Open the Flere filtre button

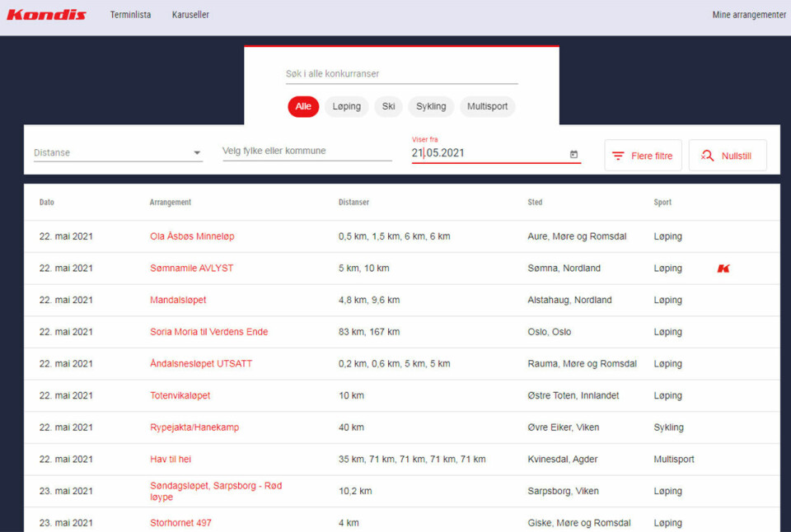click(643, 156)
